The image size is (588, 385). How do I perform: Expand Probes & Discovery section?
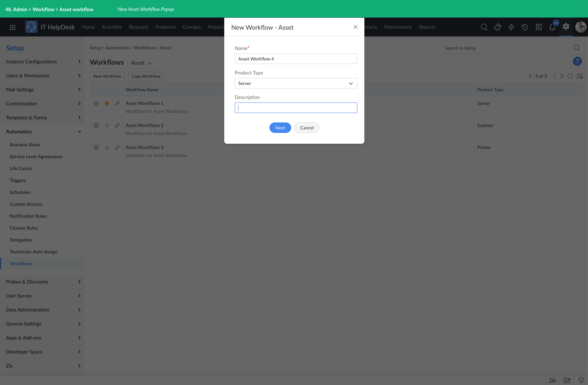[42, 282]
